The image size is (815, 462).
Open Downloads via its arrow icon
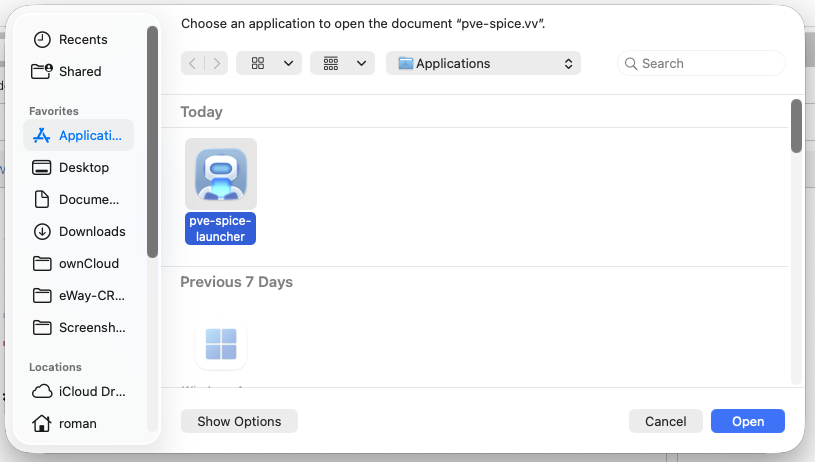tap(42, 231)
